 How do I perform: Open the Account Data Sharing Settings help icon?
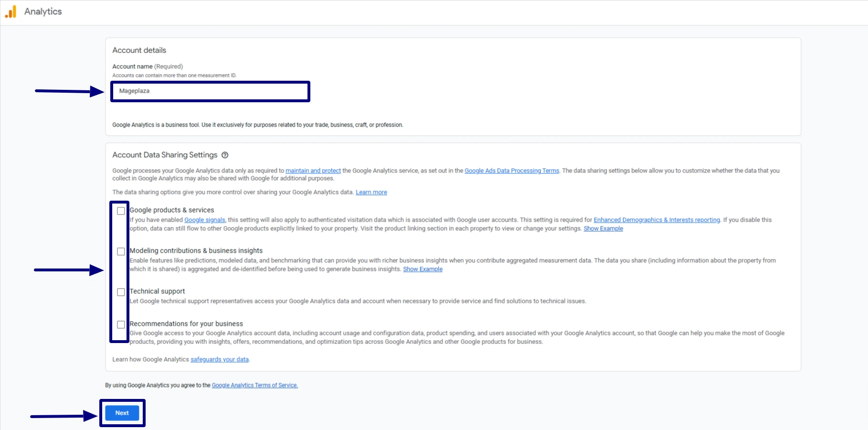[225, 155]
